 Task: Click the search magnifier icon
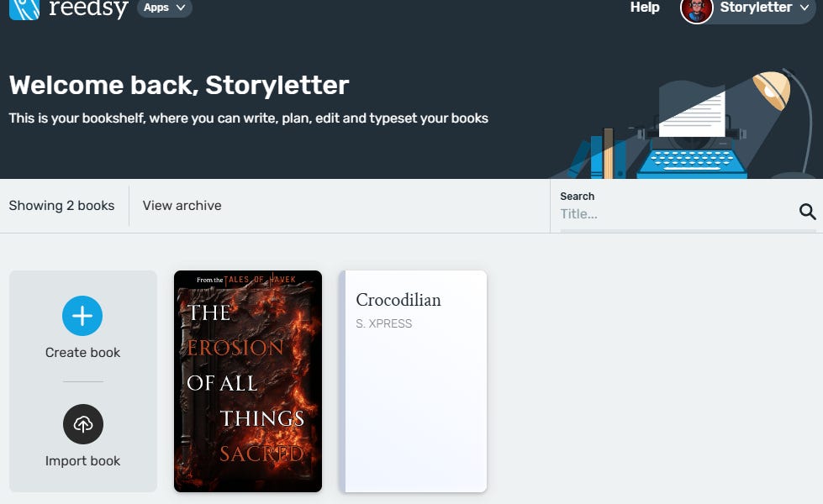pyautogui.click(x=807, y=212)
